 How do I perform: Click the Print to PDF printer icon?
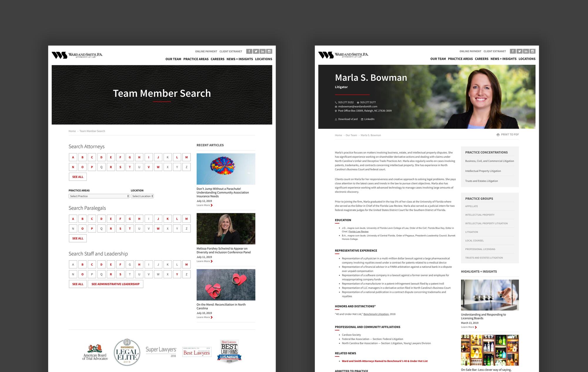click(498, 135)
